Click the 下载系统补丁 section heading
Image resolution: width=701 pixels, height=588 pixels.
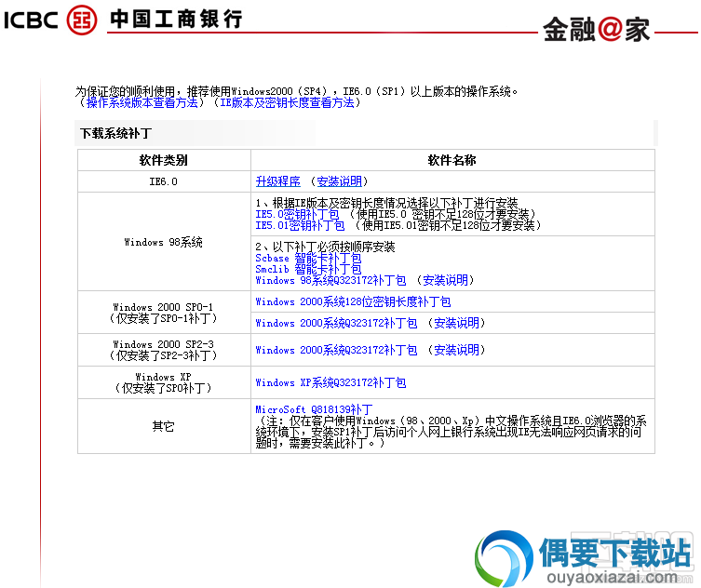[x=116, y=134]
